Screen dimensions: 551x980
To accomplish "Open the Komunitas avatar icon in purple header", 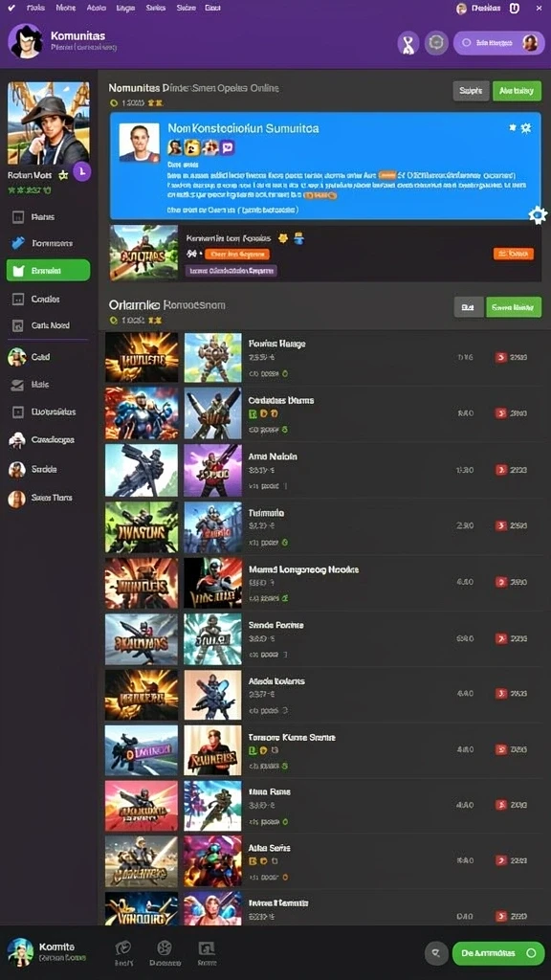I will (26, 42).
